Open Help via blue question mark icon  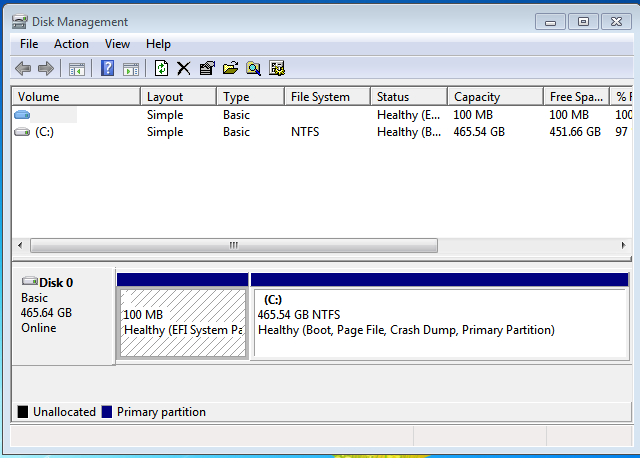click(108, 68)
